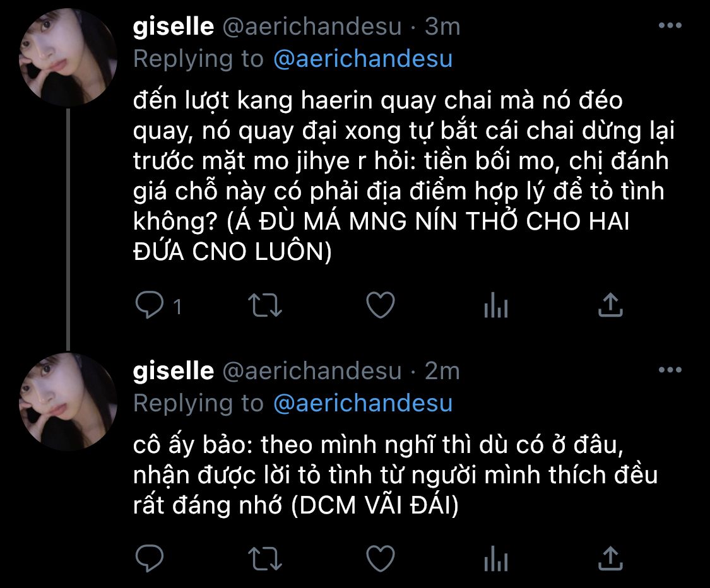Like the first tweet about kang haerin
The width and height of the screenshot is (710, 588).
tap(381, 305)
